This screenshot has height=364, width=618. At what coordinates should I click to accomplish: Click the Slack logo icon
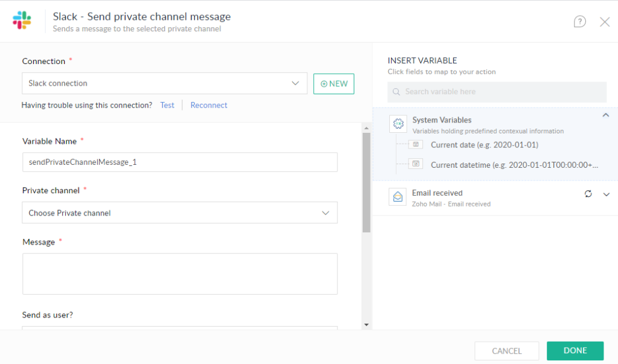click(x=22, y=20)
